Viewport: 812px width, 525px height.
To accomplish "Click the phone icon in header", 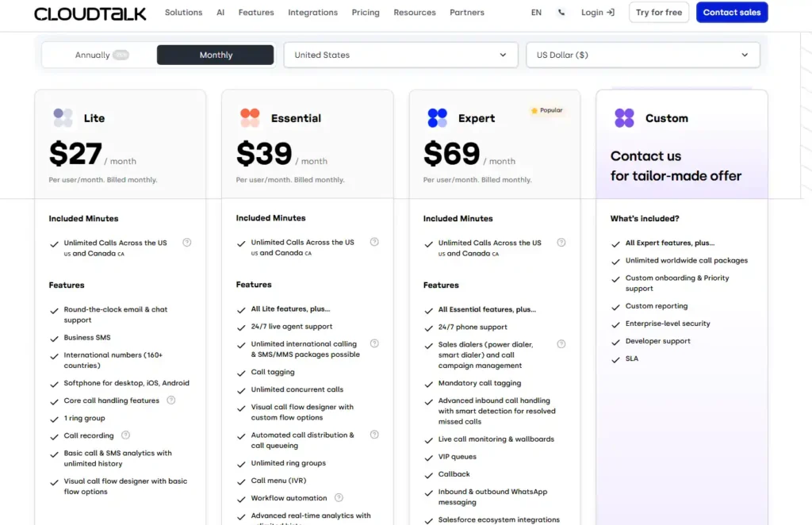I will click(x=561, y=13).
